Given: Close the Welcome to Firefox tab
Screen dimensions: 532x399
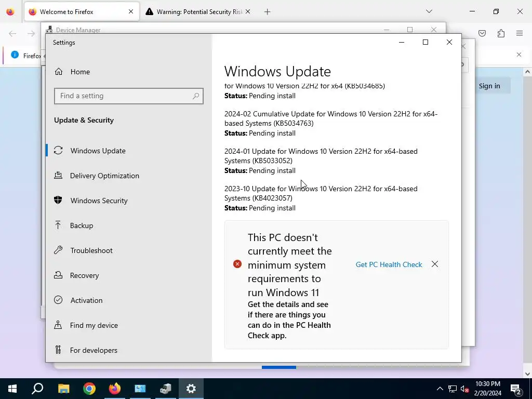Looking at the screenshot, I should coord(131,11).
